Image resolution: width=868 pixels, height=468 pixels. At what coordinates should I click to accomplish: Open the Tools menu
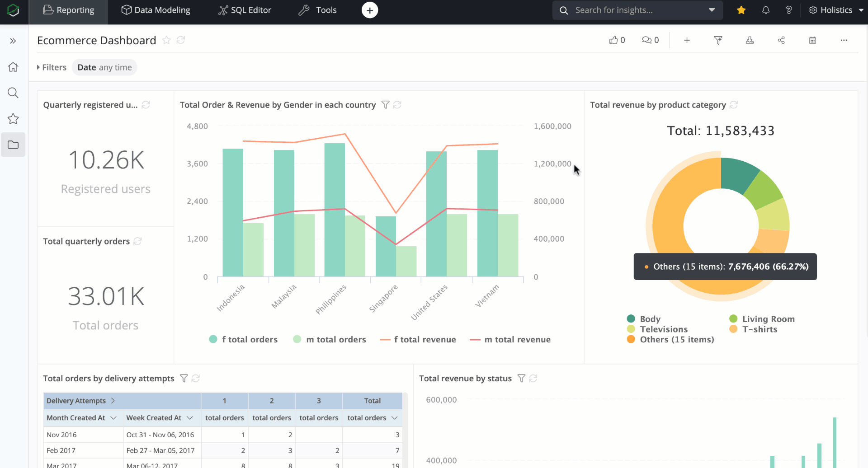pos(317,10)
